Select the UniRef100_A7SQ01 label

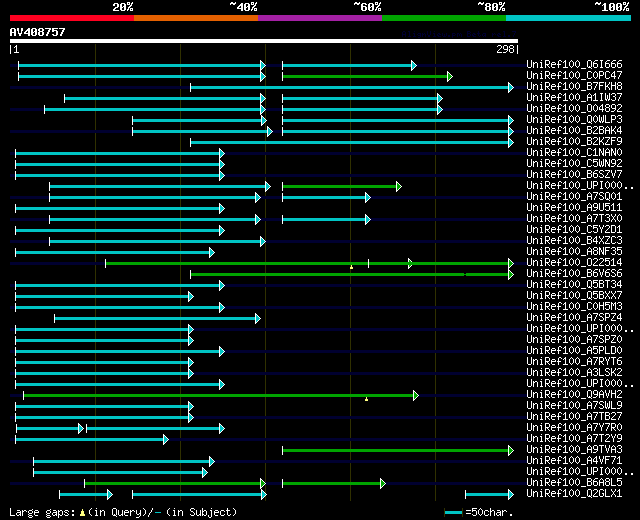click(x=574, y=197)
